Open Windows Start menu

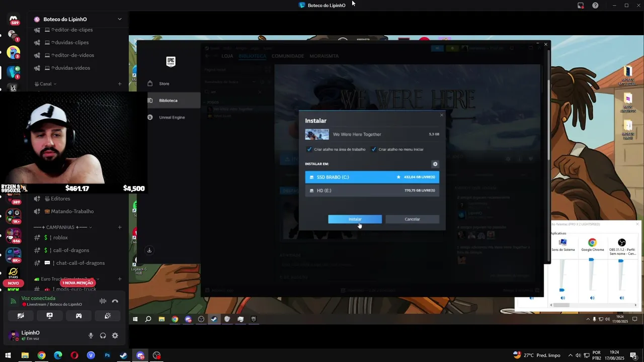[8, 355]
